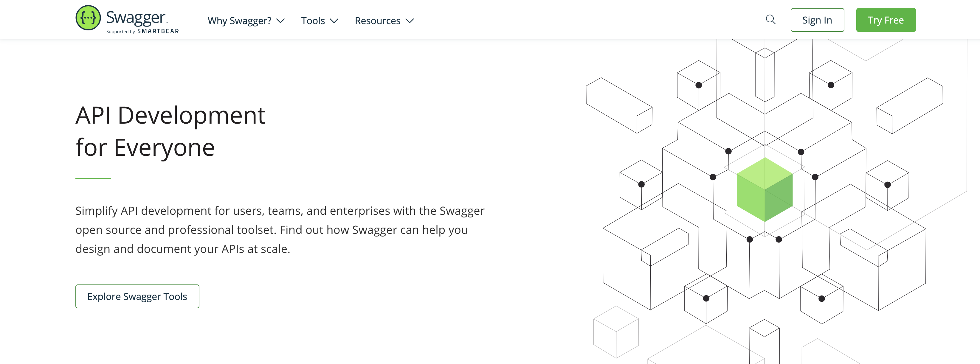Open the Resources menu
Viewport: 980px width, 364px height.
(x=377, y=21)
